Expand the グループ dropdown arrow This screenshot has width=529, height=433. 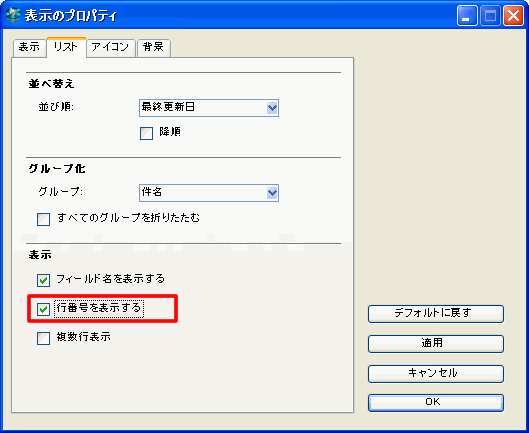pyautogui.click(x=272, y=193)
